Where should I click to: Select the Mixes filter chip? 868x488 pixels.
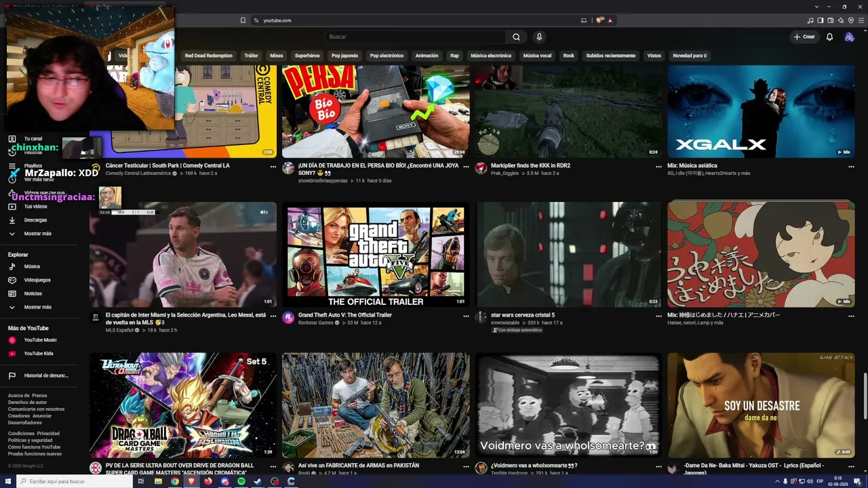tap(277, 56)
